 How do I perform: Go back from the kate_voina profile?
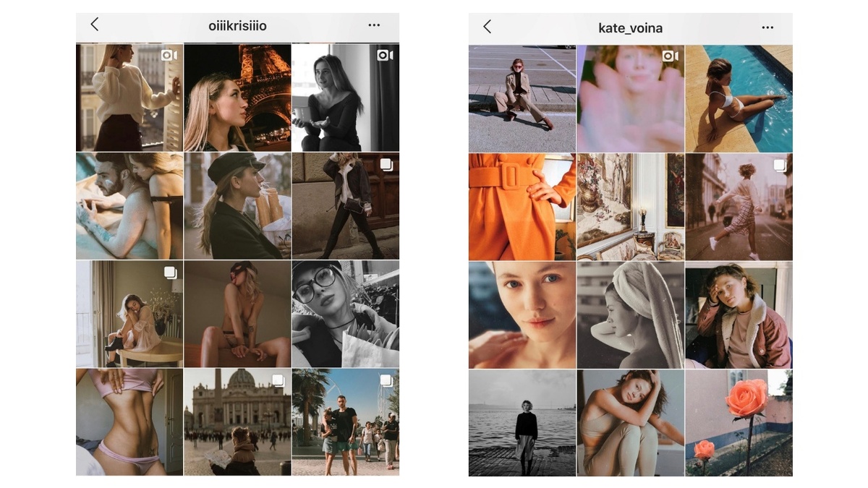pos(487,27)
